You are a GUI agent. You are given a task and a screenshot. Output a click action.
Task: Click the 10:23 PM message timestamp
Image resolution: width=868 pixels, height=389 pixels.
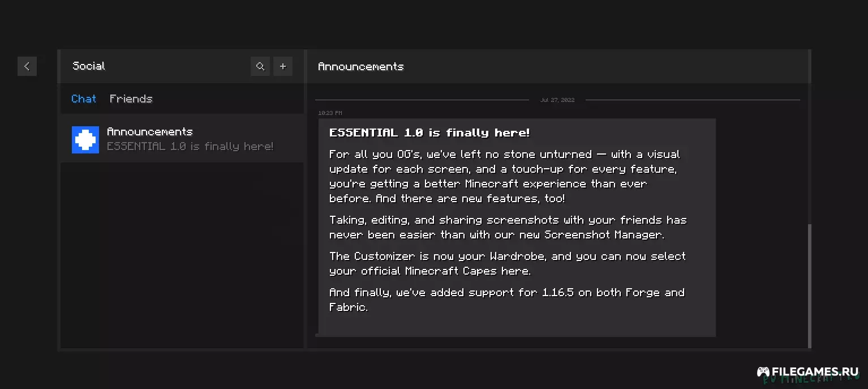click(x=330, y=113)
